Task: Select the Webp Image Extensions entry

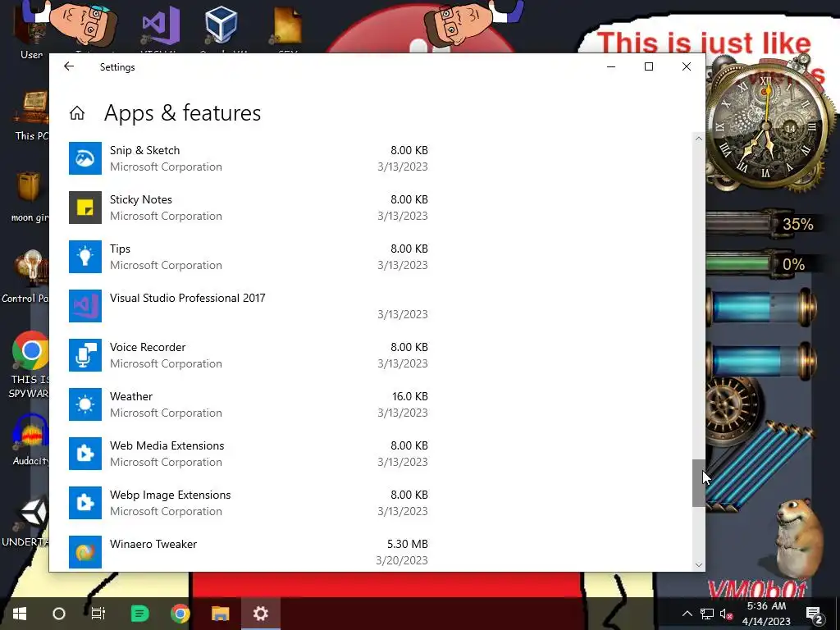Action: [249, 503]
